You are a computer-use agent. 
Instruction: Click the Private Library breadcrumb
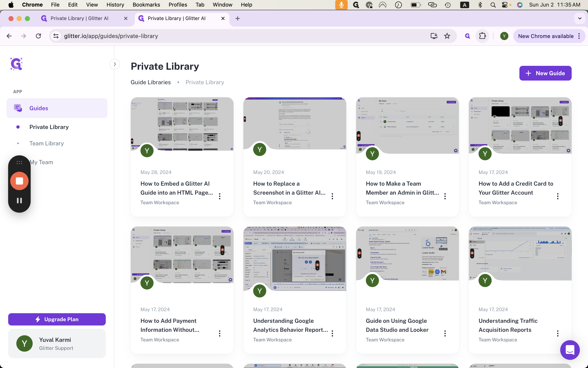tap(205, 82)
